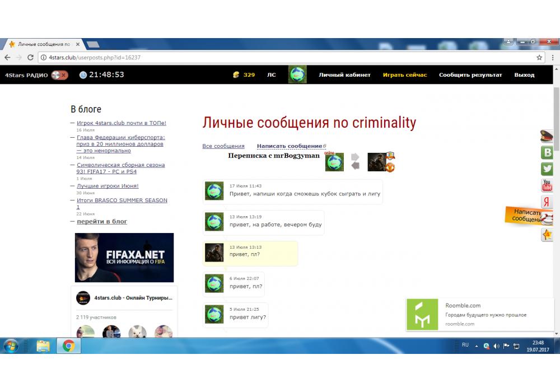Bookmark this page with star icon
Screen dimensions: 560x392
coord(539,57)
